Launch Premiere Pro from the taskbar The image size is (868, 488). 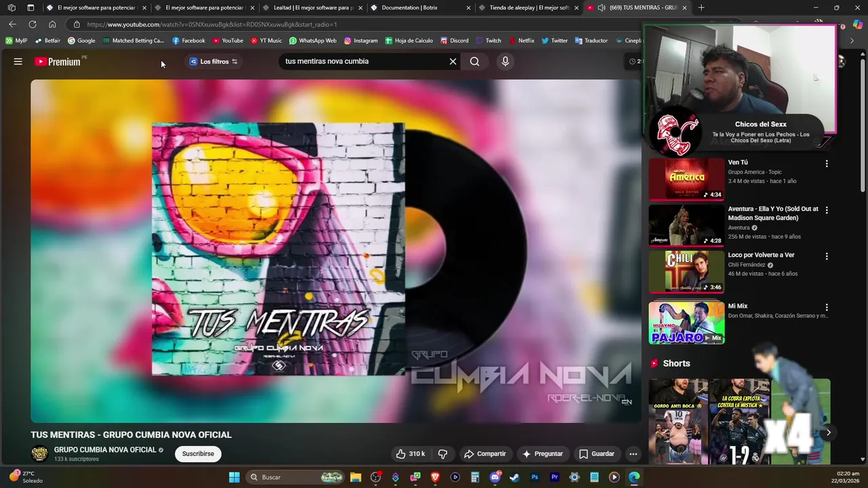(x=555, y=477)
